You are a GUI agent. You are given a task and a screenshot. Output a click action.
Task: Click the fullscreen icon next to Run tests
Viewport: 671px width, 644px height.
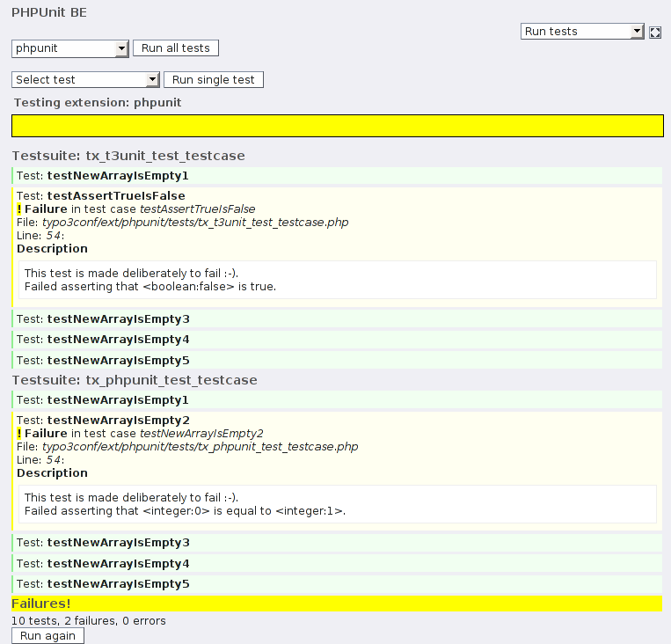[655, 33]
